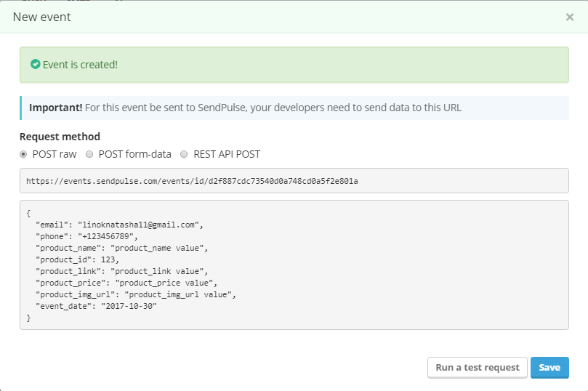Click the "Event is created!" success message

coord(80,65)
